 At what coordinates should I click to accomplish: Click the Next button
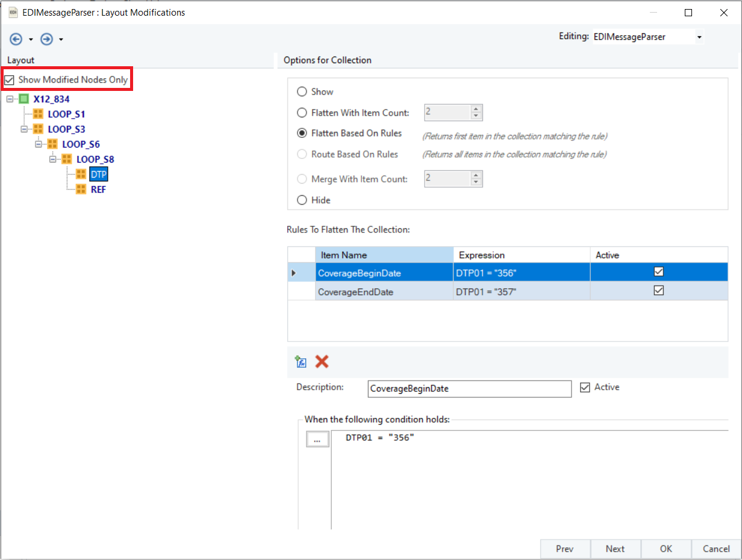615,549
